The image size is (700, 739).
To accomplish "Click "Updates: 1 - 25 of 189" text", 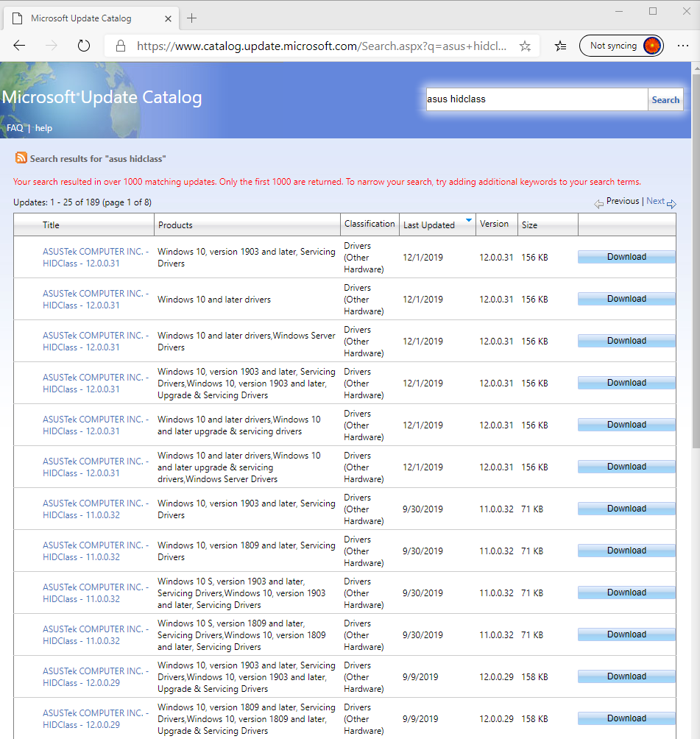I will (82, 202).
